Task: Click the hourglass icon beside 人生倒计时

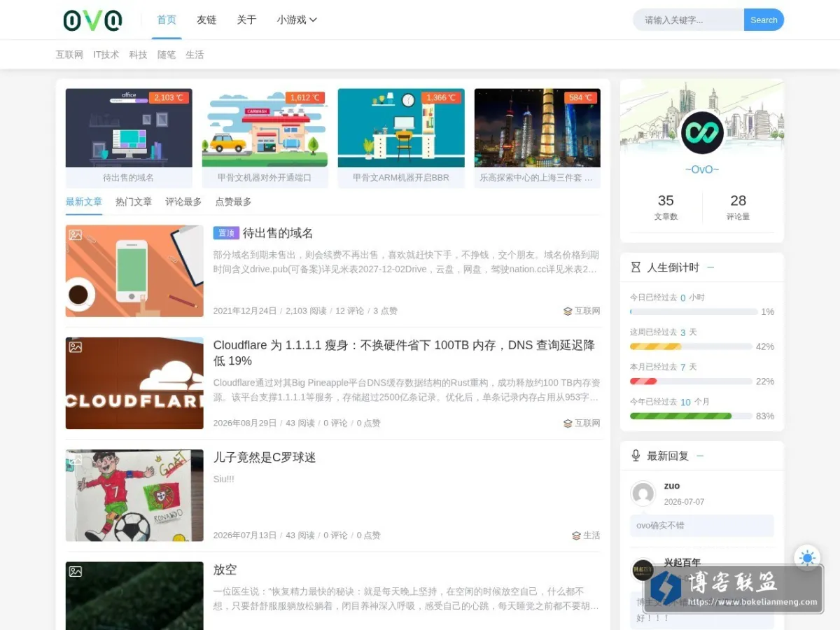Action: tap(636, 267)
